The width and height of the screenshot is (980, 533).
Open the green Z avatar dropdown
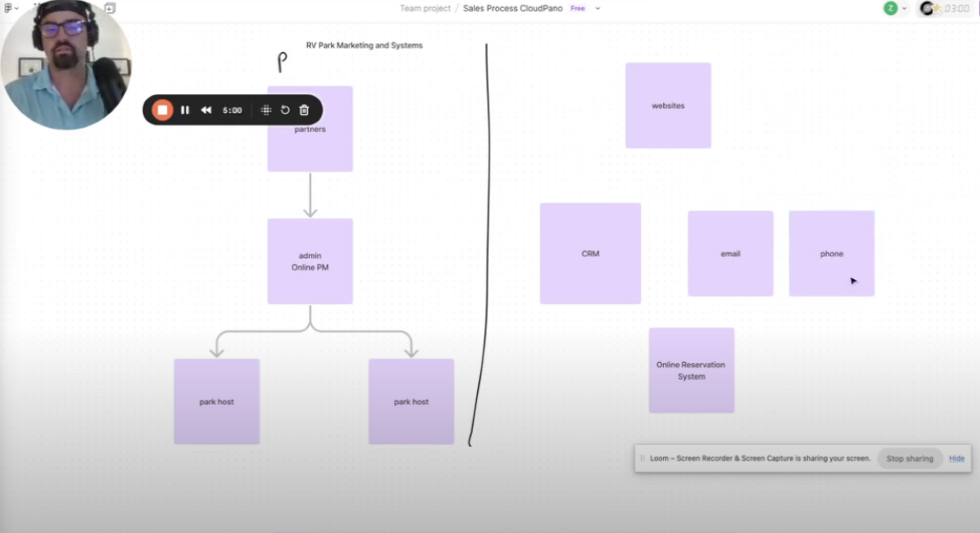903,8
